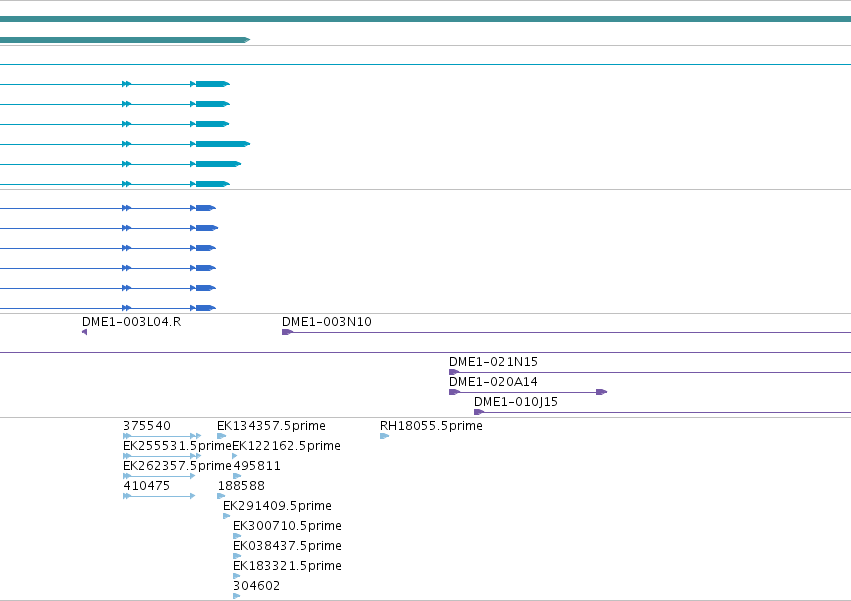This screenshot has height=601, width=851.
Task: Click the EK122162.5prime label
Action: coord(287,446)
